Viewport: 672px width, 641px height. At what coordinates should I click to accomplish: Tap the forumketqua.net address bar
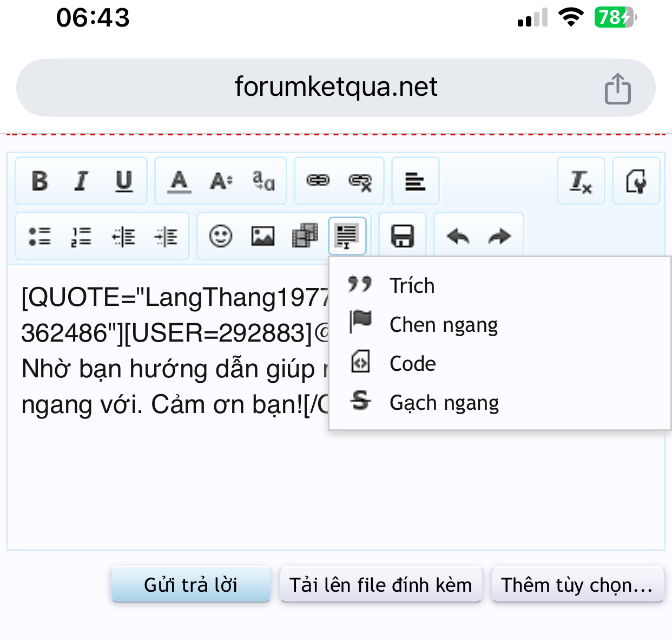coord(335,88)
